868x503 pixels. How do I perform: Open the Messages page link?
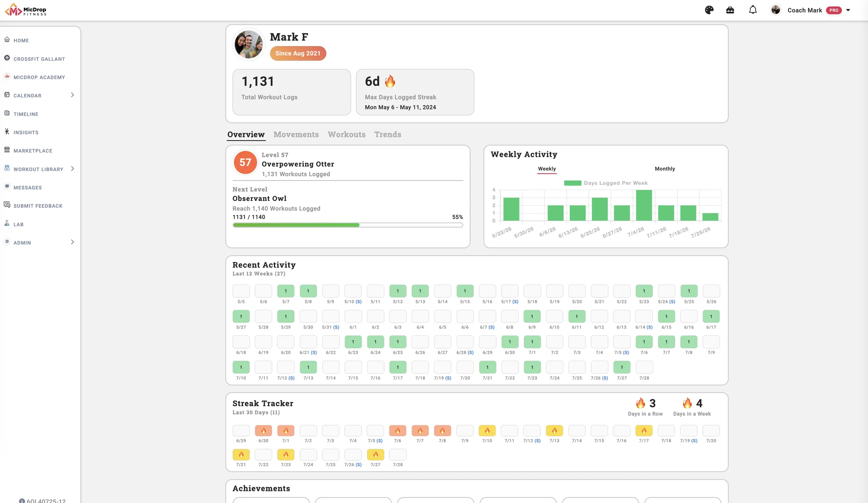[x=28, y=188]
